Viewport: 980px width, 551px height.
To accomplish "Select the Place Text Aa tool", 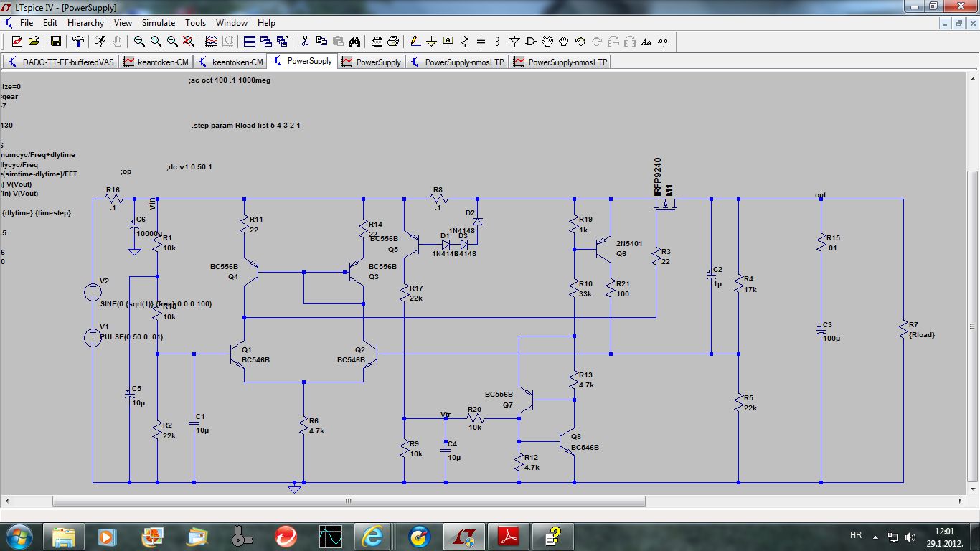I will [646, 42].
